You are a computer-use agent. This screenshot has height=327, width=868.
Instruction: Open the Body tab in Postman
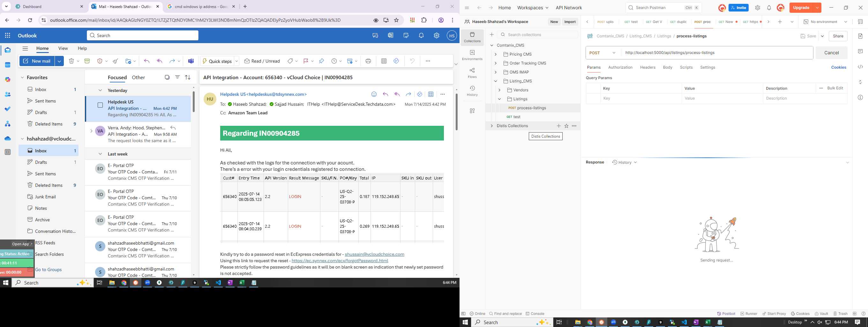pos(668,67)
